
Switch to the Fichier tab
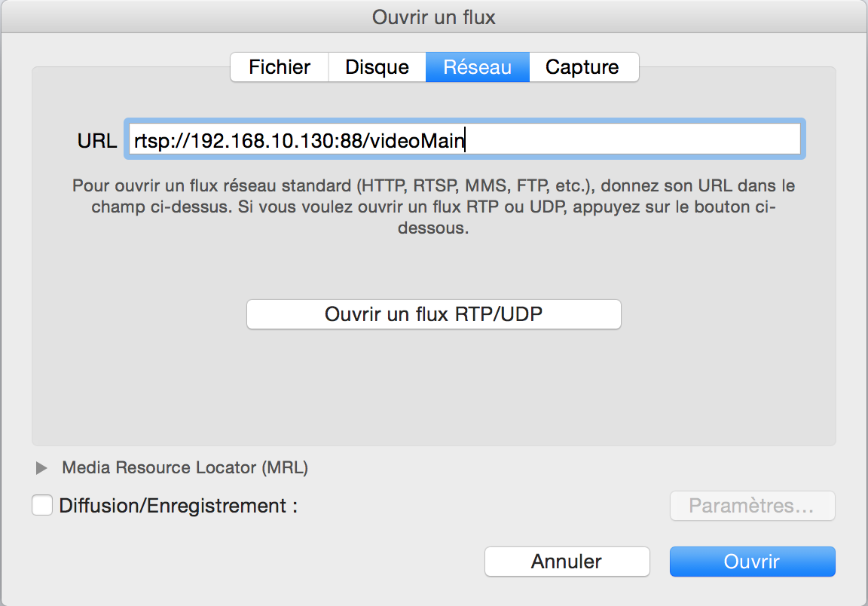tap(280, 67)
